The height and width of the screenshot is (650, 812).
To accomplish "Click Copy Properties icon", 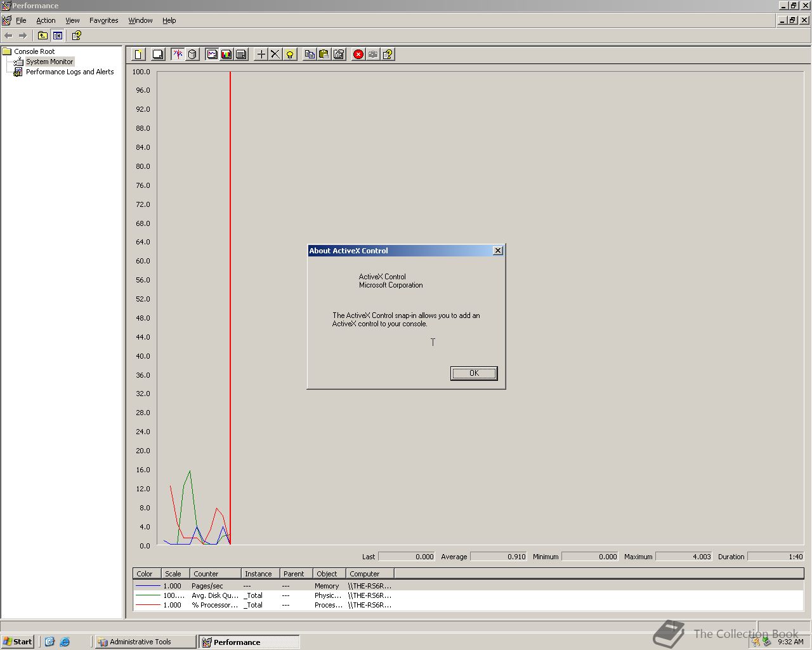I will tap(310, 55).
